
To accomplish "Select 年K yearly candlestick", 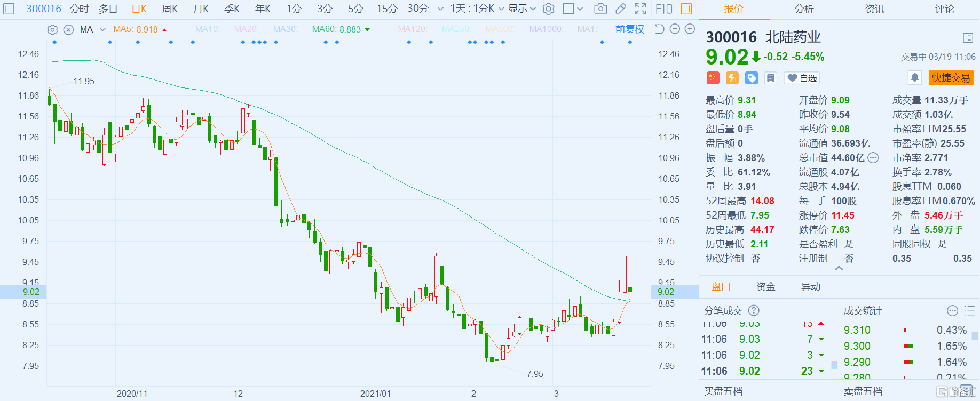I will (x=263, y=9).
